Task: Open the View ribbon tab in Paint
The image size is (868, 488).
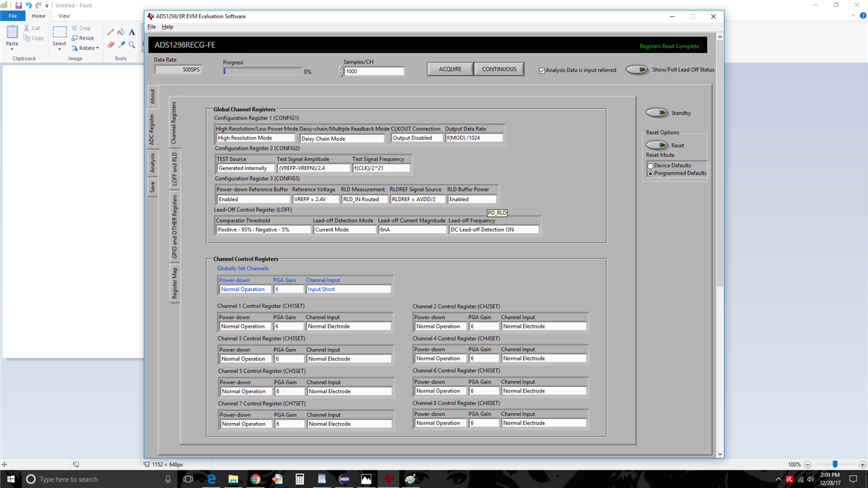Action: [x=64, y=16]
